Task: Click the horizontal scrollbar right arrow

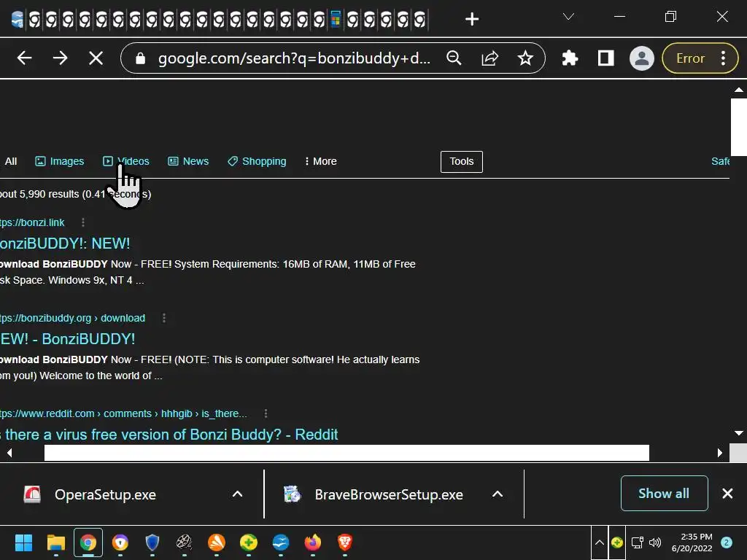Action: click(720, 453)
